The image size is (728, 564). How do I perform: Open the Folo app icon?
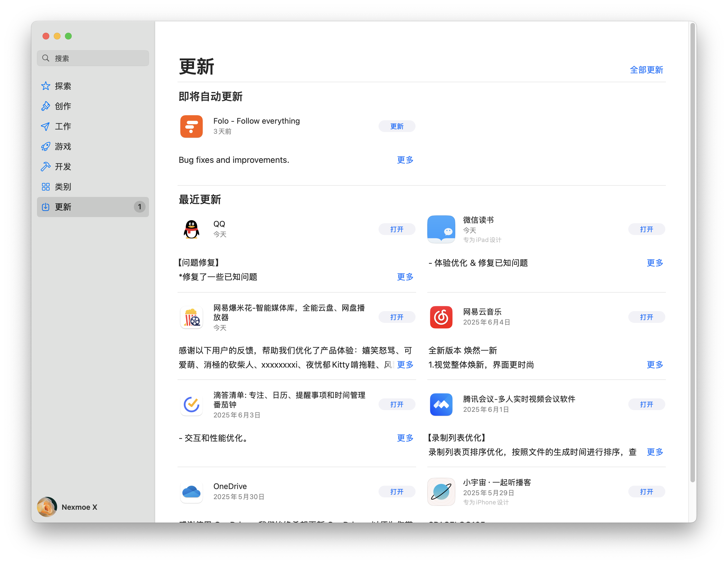191,126
